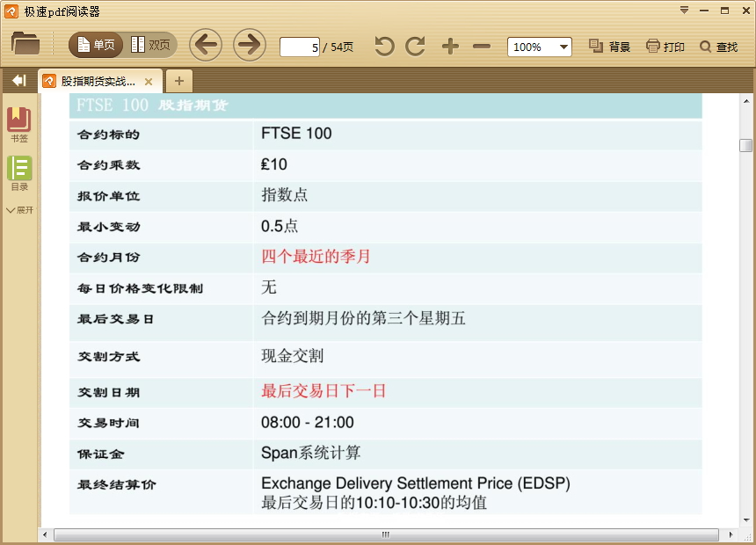
Task: Click the red text '最后交易日下一日'
Action: coord(323,390)
